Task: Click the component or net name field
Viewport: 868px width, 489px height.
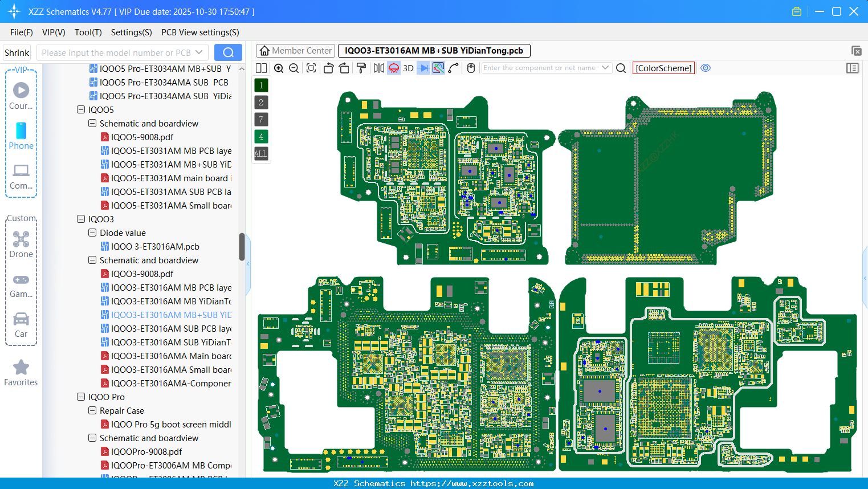Action: 540,68
